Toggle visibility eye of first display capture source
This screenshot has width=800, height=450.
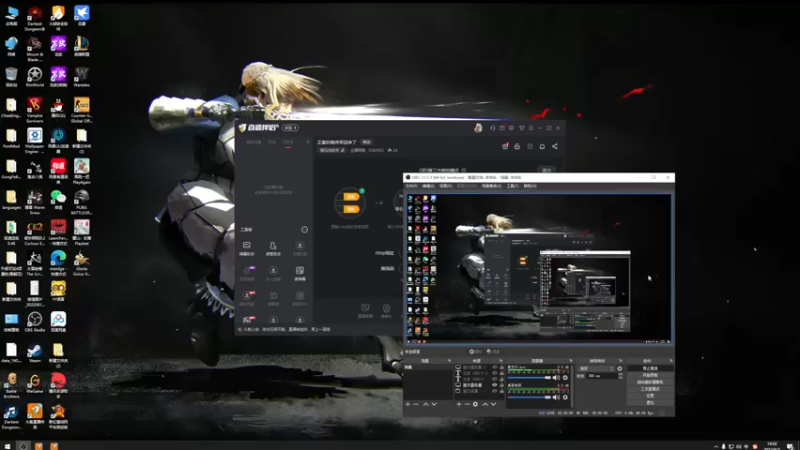coord(494,367)
